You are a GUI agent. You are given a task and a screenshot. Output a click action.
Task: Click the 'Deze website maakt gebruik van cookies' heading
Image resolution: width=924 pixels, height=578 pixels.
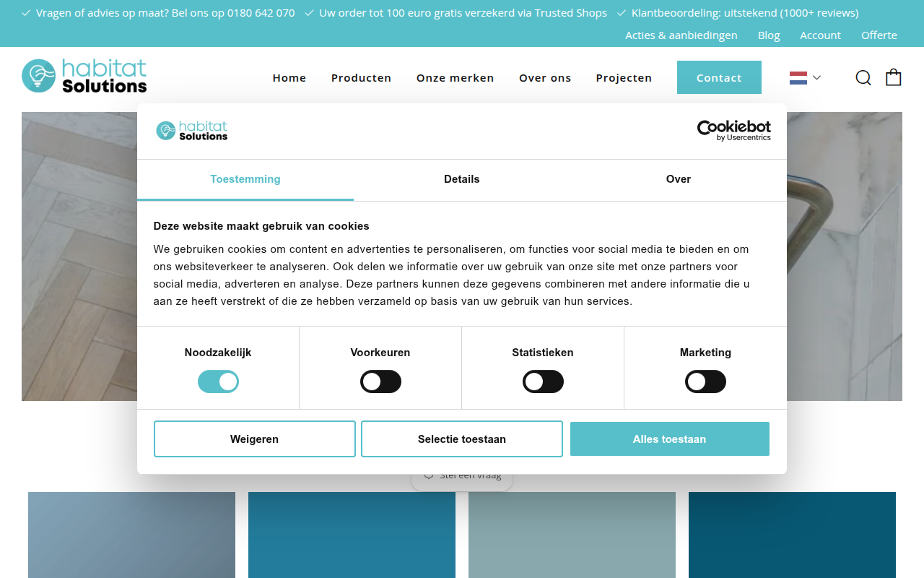point(261,226)
